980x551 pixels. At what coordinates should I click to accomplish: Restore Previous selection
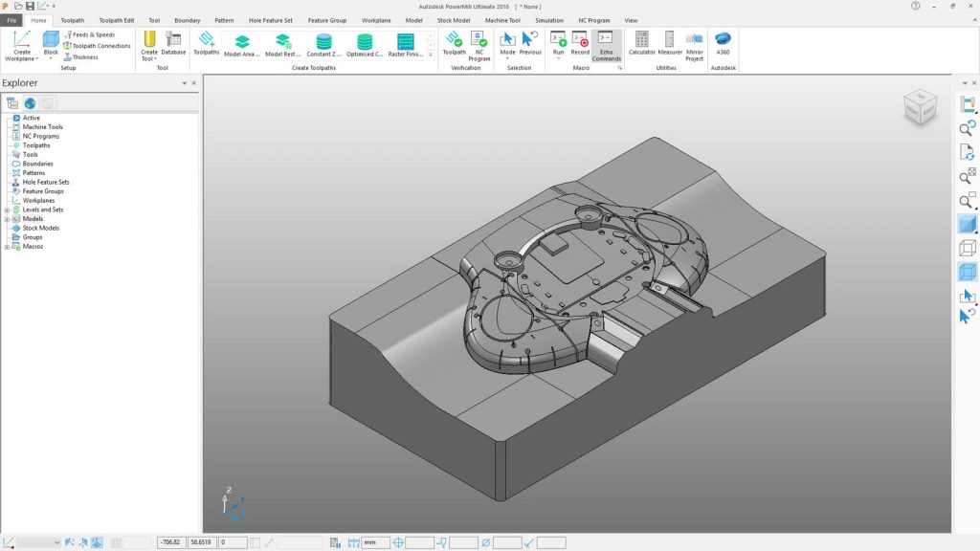click(x=530, y=44)
